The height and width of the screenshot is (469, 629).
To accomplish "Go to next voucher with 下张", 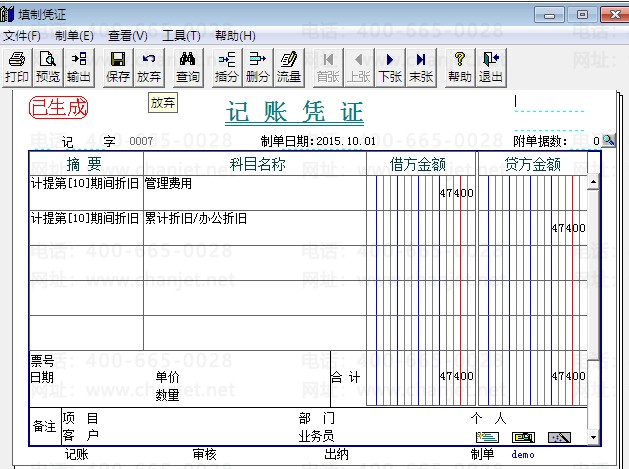I will click(390, 67).
